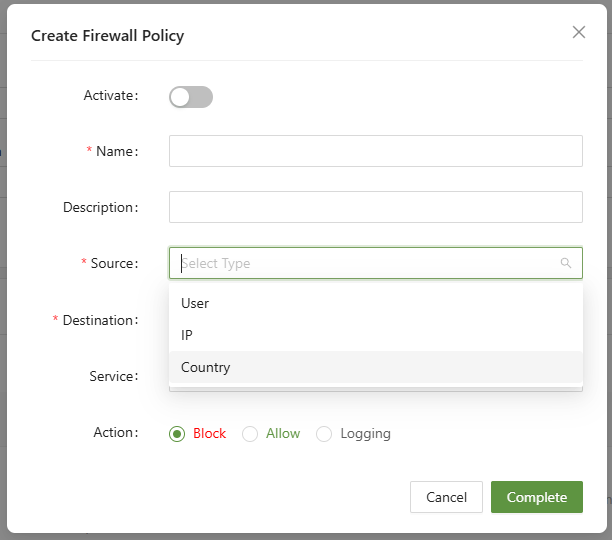Click the Service field label

click(x=112, y=377)
